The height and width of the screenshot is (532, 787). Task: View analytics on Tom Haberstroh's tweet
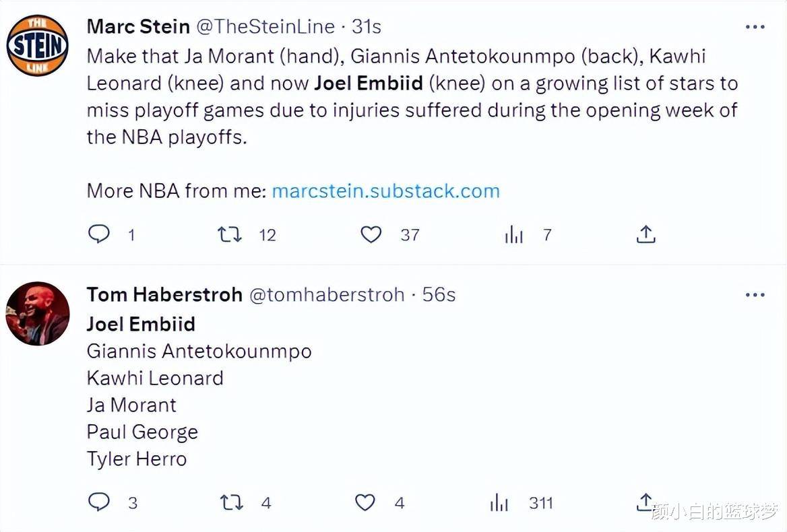pyautogui.click(x=499, y=502)
